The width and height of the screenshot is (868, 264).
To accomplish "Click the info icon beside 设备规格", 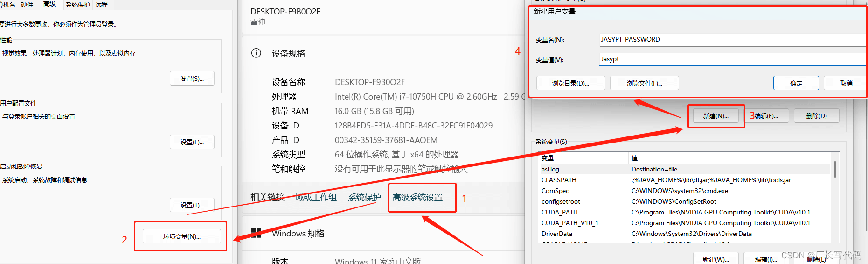I will [256, 53].
